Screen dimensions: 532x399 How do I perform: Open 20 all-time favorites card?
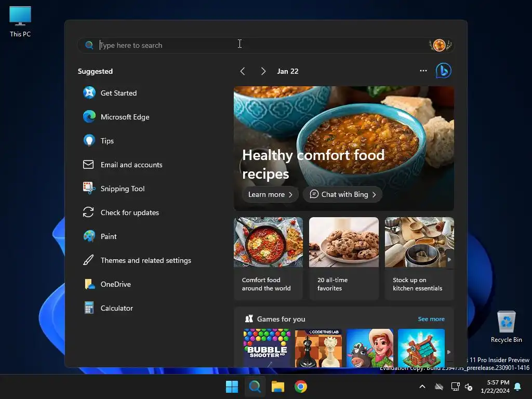pyautogui.click(x=344, y=259)
